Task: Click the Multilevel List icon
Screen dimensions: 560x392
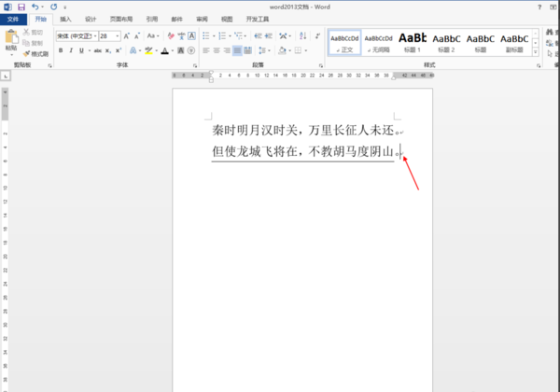Action: pyautogui.click(x=238, y=36)
